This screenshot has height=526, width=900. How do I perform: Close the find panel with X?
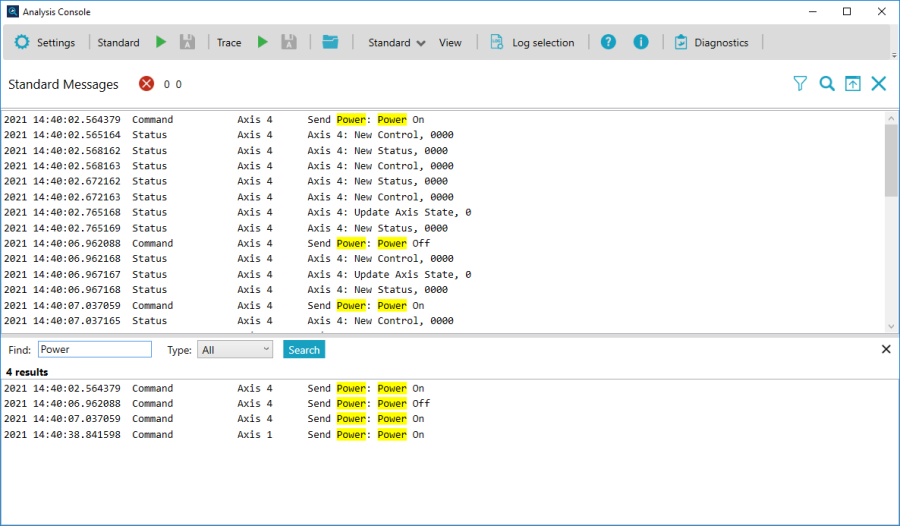886,349
